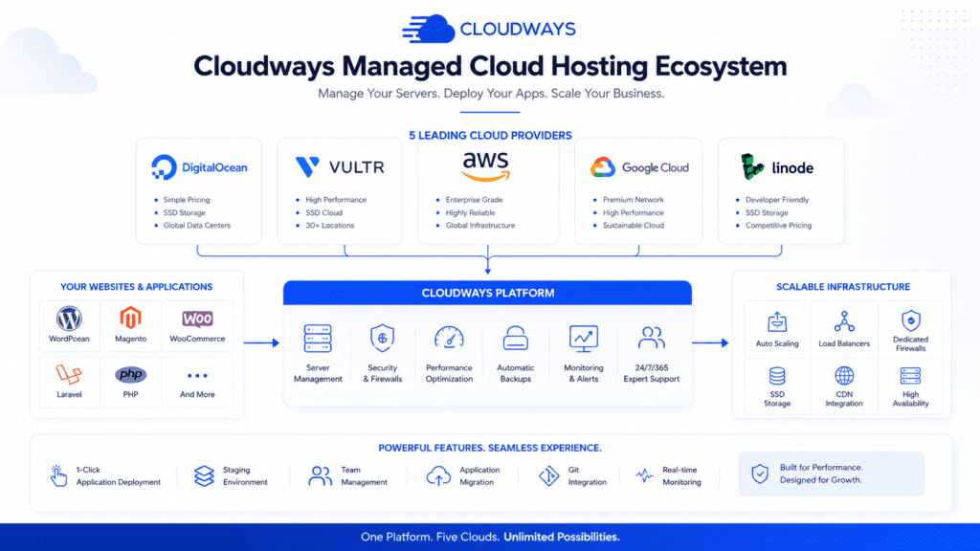Click the YOUR WEBSITES & APPLICATIONS heading

[x=136, y=287]
